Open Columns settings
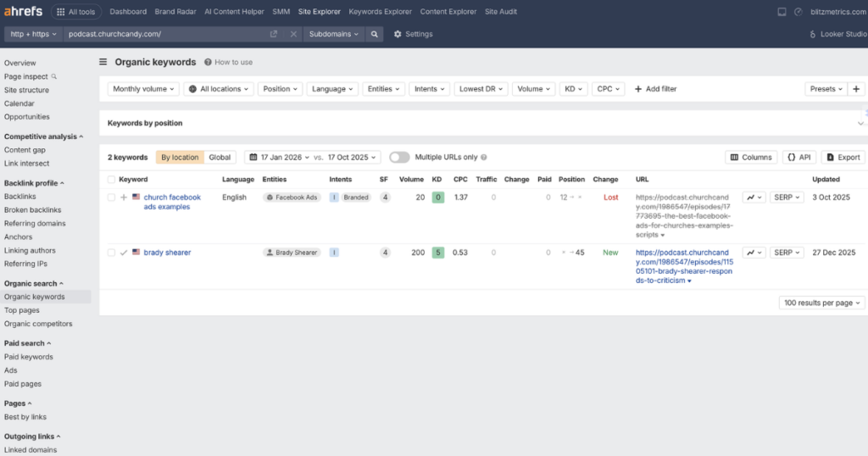This screenshot has width=868, height=456. 751,157
